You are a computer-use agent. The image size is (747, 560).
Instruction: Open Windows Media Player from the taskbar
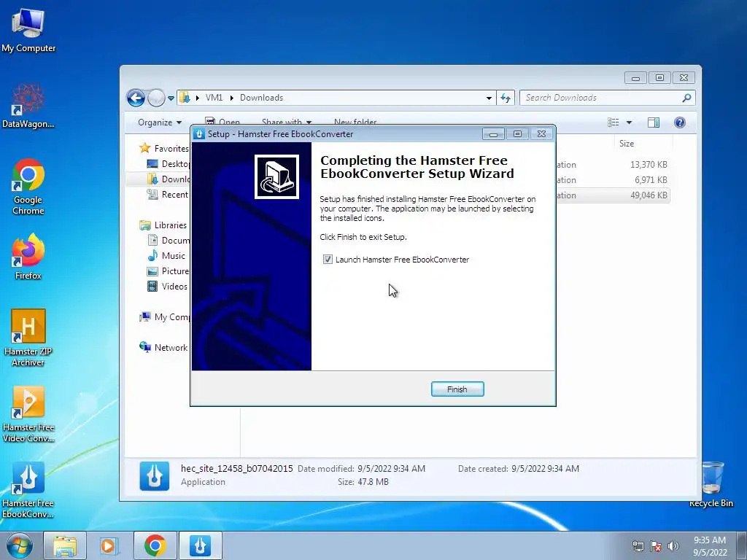click(x=109, y=545)
